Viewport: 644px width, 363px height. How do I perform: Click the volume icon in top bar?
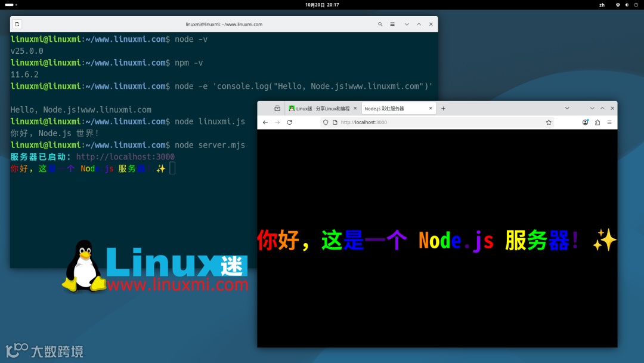pyautogui.click(x=627, y=5)
